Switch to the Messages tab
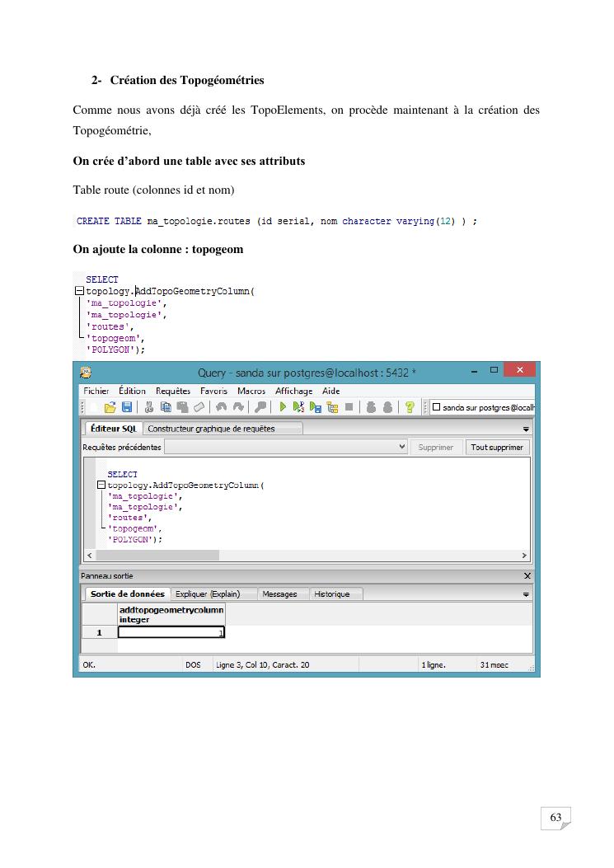 click(x=279, y=594)
